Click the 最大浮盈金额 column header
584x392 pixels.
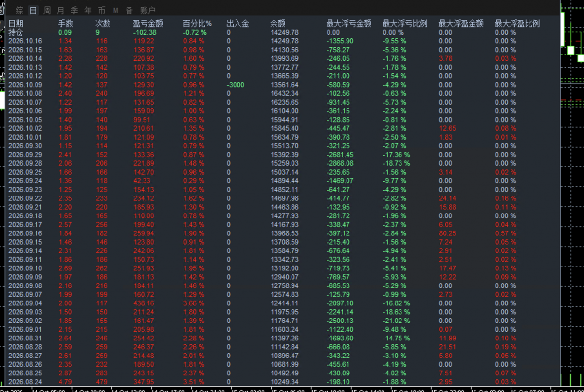[x=461, y=23]
